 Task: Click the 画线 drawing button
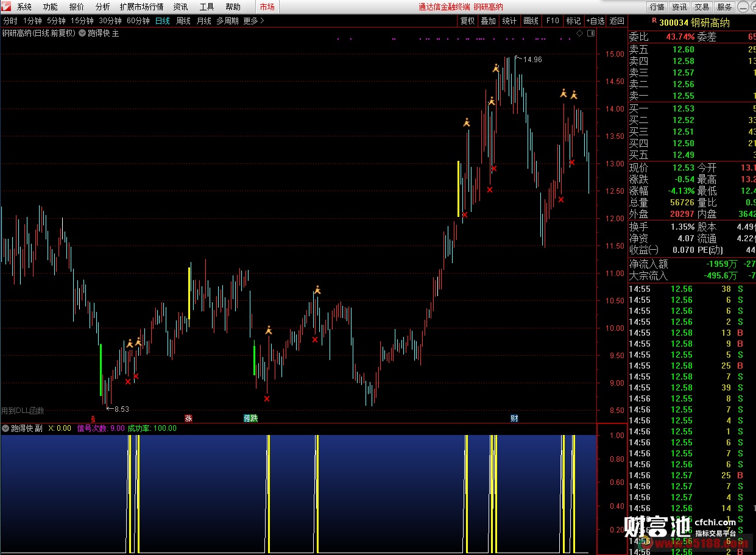(x=531, y=21)
